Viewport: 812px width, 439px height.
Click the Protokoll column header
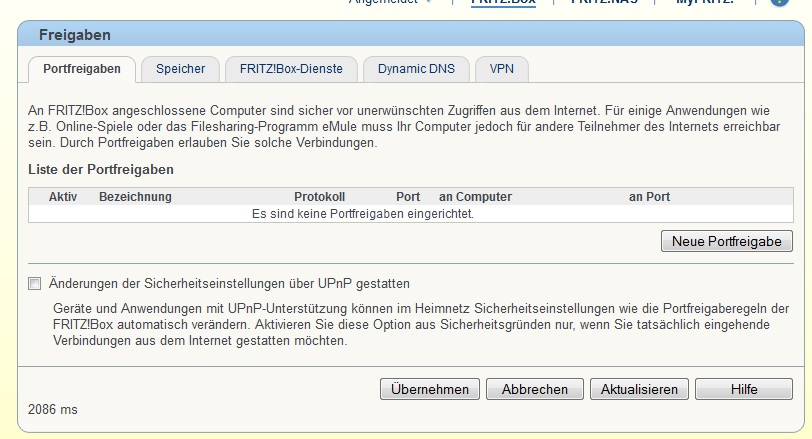[320, 197]
